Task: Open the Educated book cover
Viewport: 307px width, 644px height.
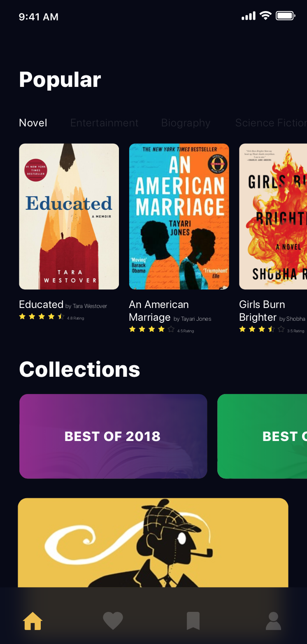Action: [x=69, y=217]
